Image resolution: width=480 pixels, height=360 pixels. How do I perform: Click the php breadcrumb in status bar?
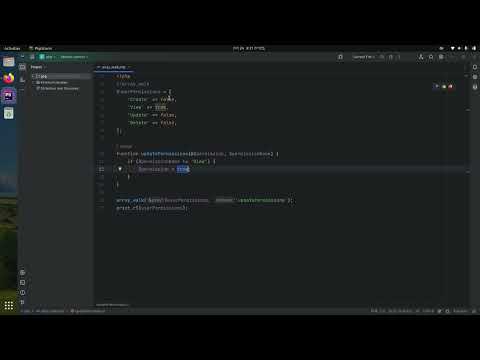tap(26, 311)
